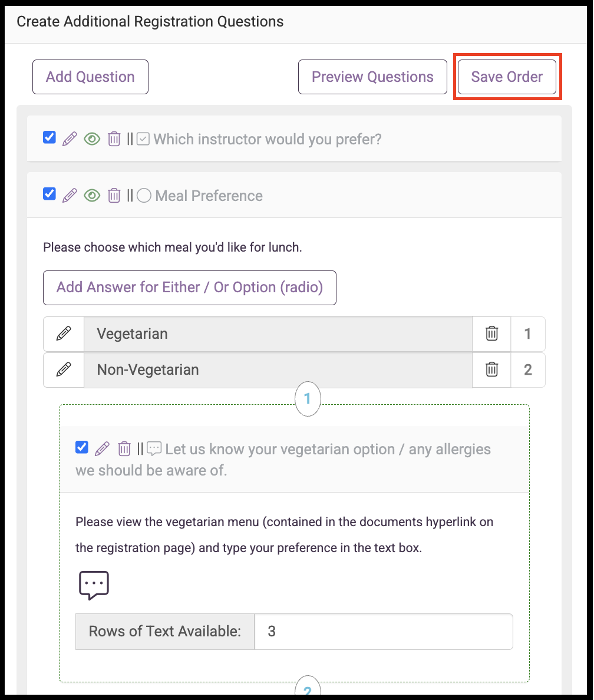Click the Add Question button

(90, 77)
